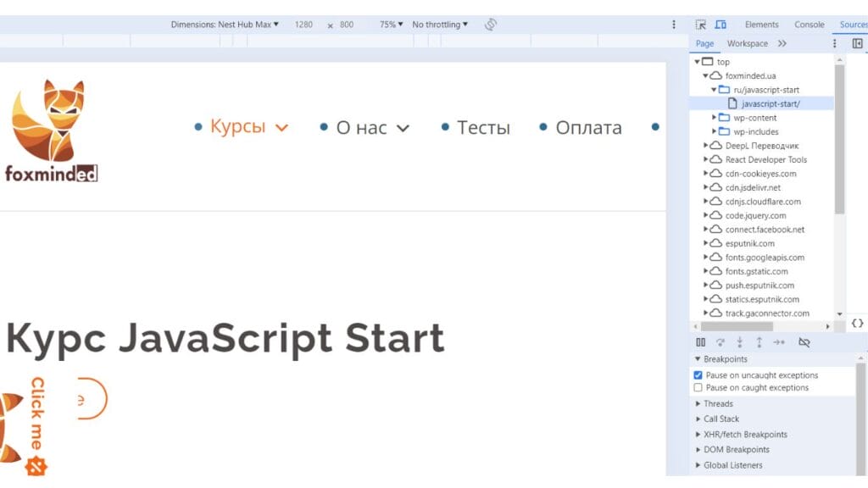The image size is (868, 488).
Task: Expand the Call Stack section
Action: [721, 419]
